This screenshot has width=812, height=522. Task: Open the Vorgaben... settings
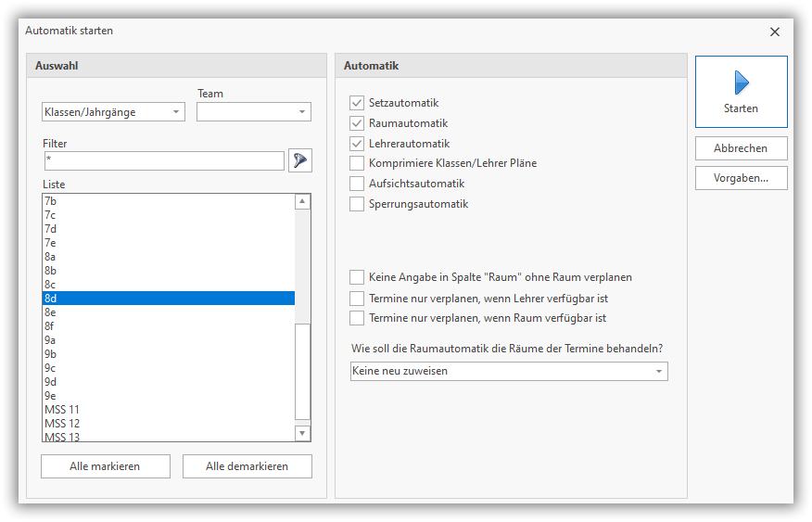coord(741,178)
